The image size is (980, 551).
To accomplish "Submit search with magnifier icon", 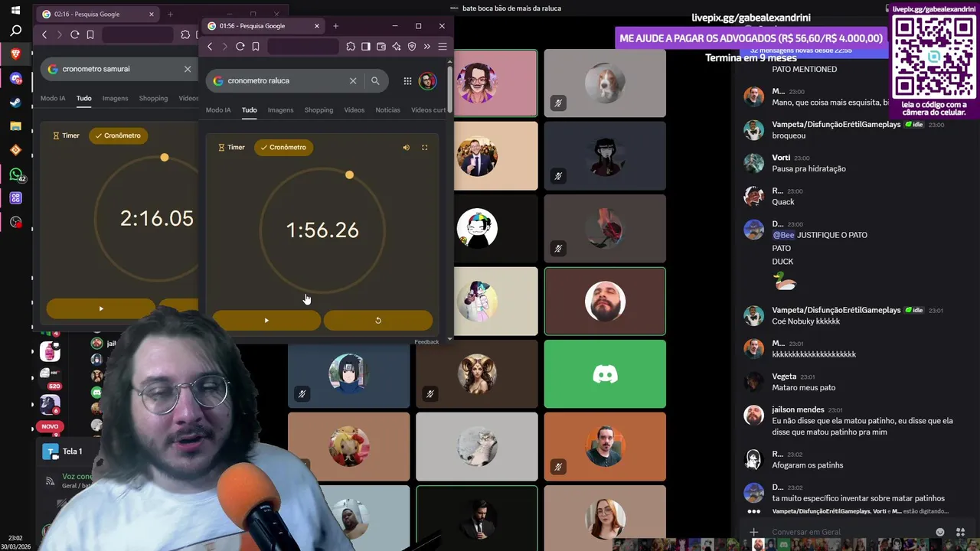I will (375, 80).
